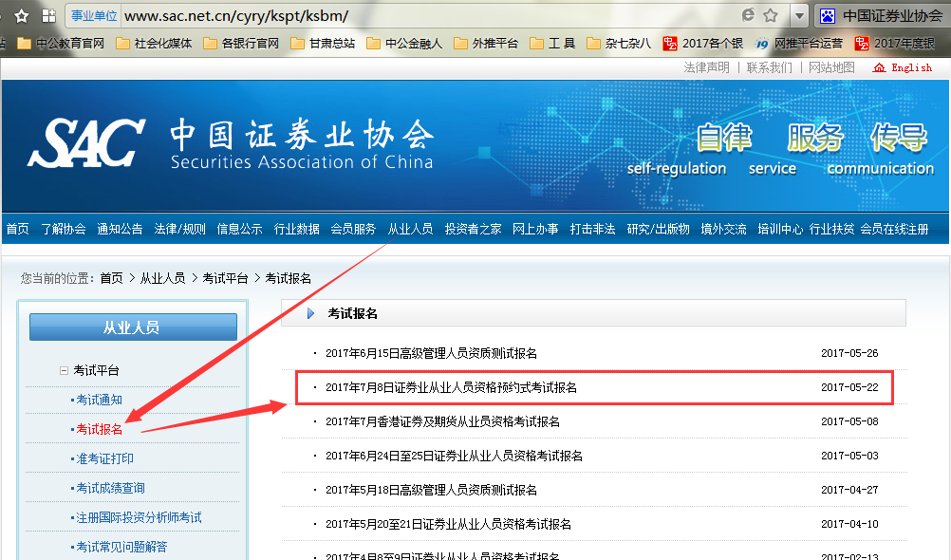Click the Baidu paw search engine icon
Screen dimensions: 951x560
click(828, 16)
